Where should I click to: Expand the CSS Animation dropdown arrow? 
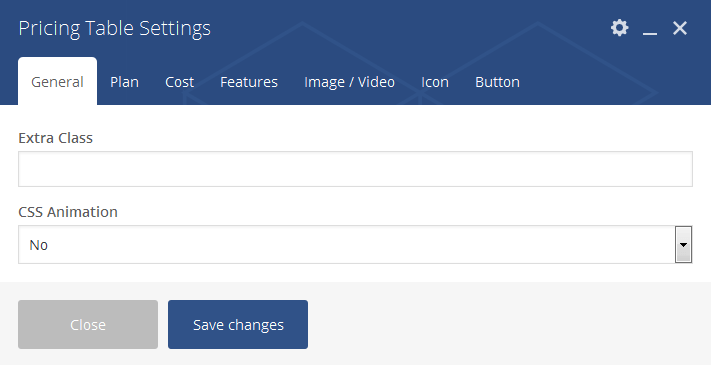[683, 244]
